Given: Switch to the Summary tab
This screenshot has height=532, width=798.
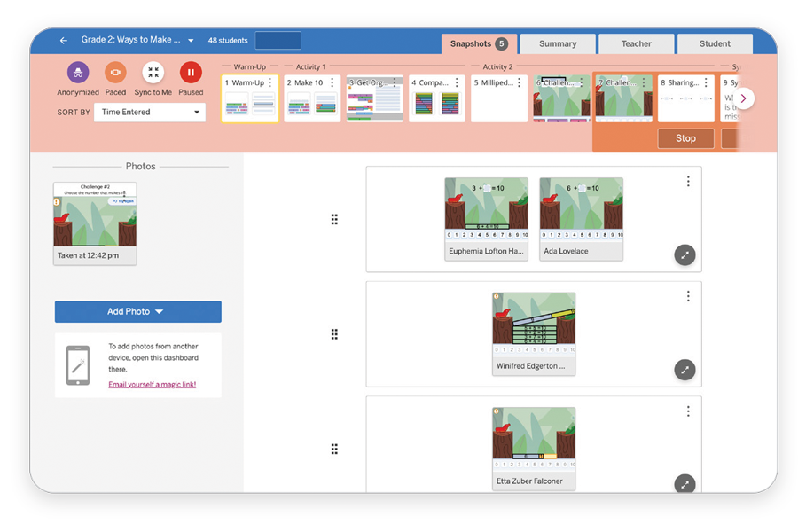Looking at the screenshot, I should click(x=558, y=43).
